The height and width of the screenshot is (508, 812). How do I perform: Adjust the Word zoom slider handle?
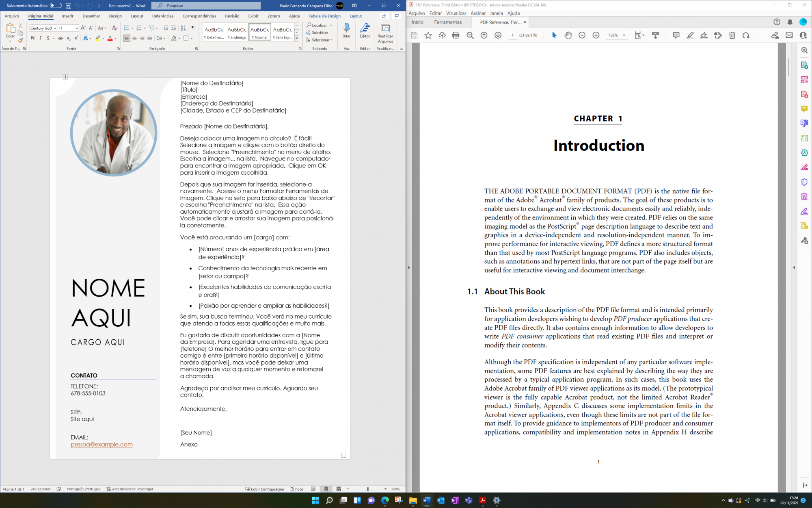(368, 489)
